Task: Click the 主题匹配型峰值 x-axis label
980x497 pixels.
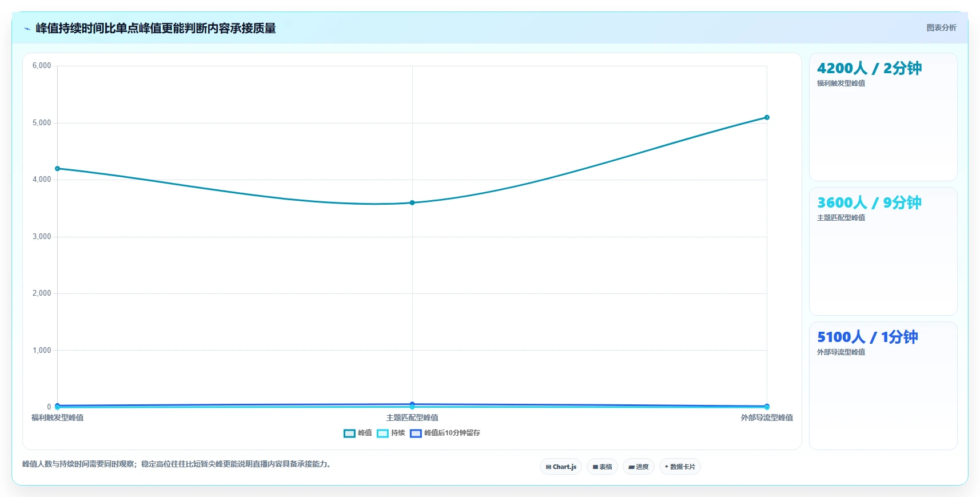Action: (x=412, y=418)
